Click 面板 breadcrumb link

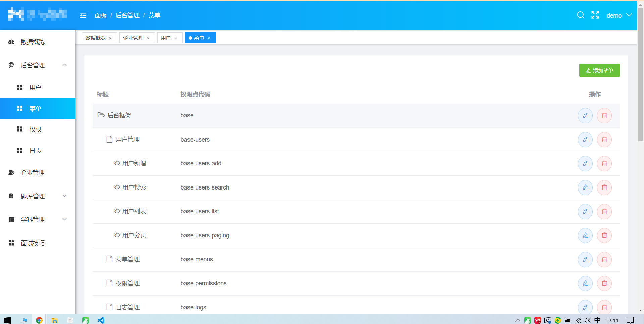(101, 15)
